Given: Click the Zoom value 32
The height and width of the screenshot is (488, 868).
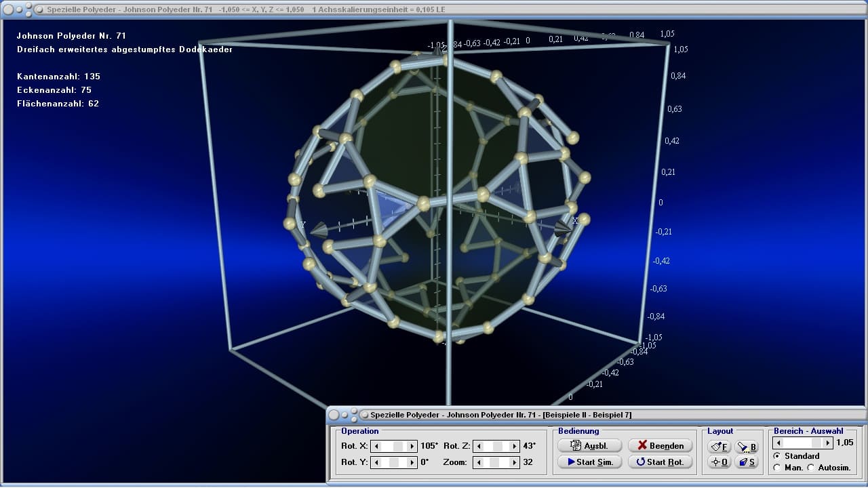Looking at the screenshot, I should [527, 462].
